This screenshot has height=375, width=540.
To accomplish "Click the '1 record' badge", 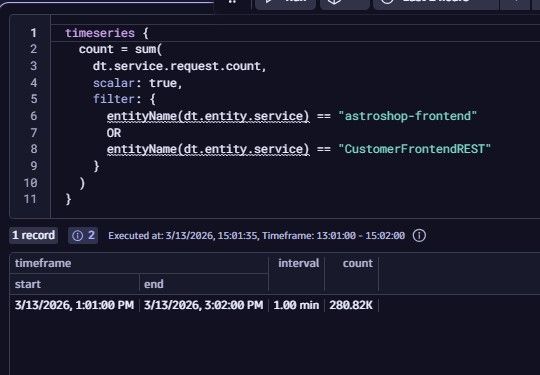I will [x=33, y=236].
